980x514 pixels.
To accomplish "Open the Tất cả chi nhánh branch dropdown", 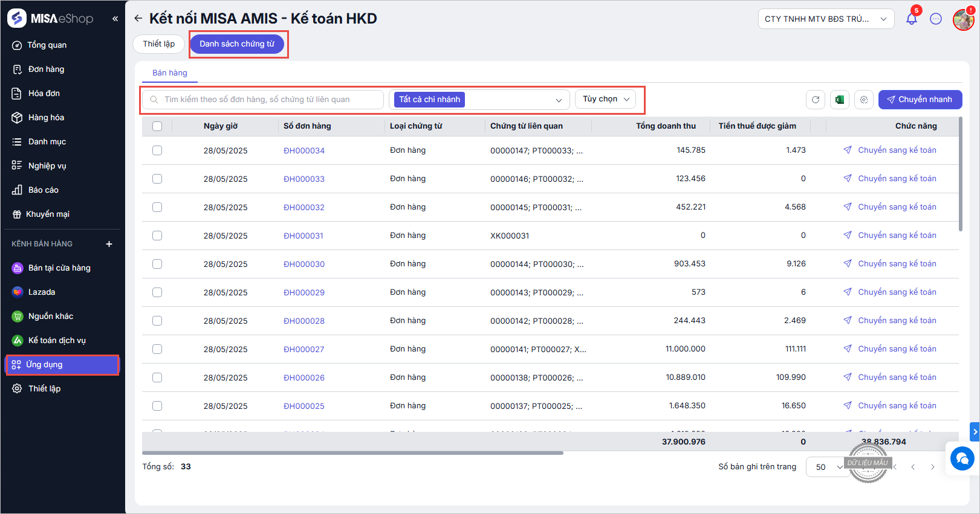I will click(x=479, y=100).
